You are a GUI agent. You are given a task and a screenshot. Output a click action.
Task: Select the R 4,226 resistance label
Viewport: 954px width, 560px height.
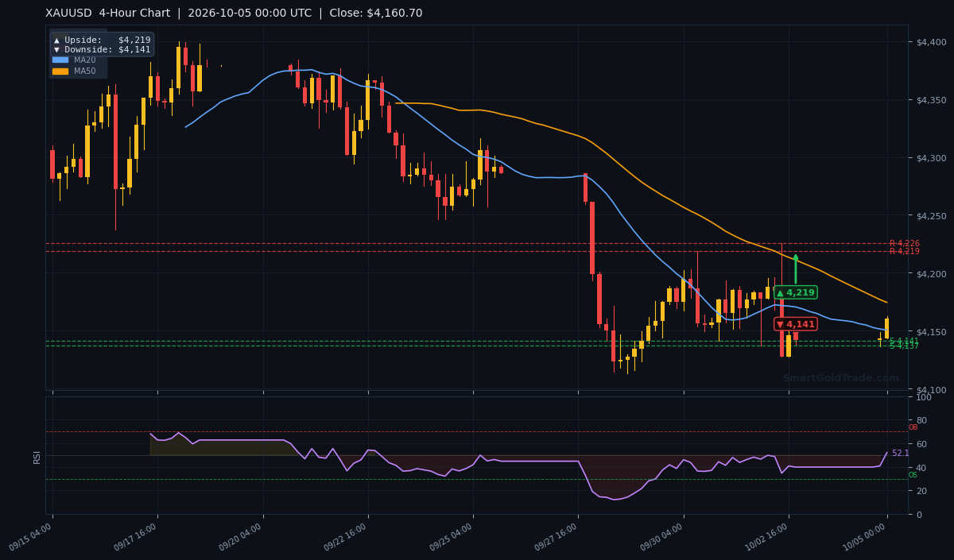[904, 243]
